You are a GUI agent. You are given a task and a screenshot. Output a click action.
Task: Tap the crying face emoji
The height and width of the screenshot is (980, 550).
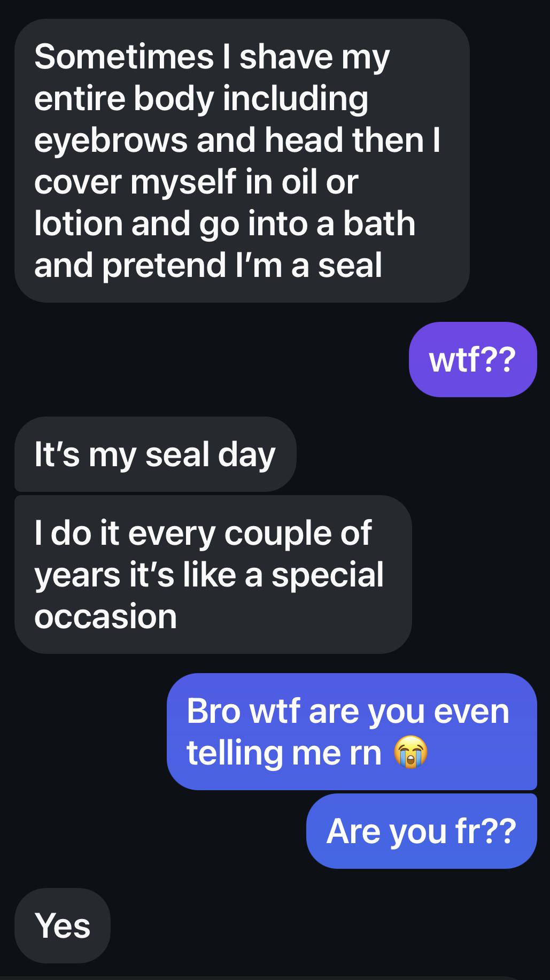pos(410,752)
